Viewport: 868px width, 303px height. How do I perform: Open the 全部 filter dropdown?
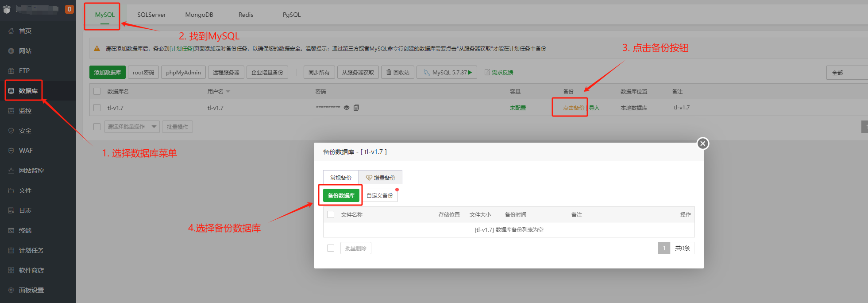[x=846, y=73]
